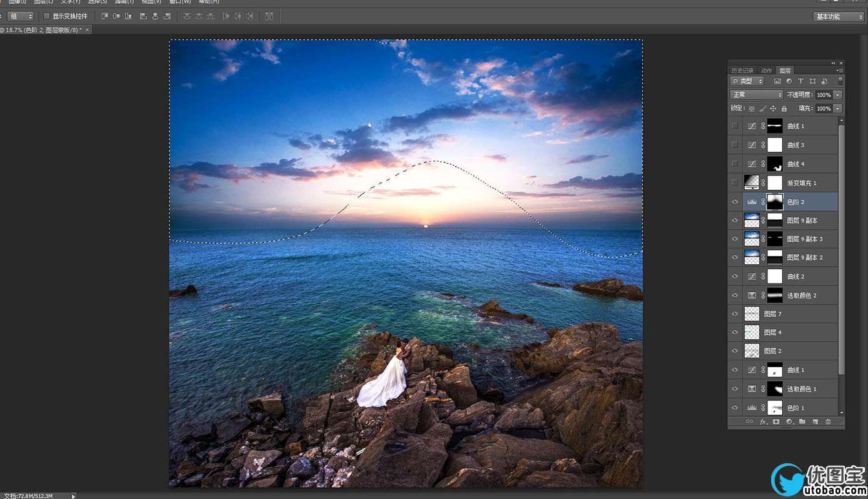Open the 填充 slider arrow
Viewport: 868px width, 499px height.
837,109
